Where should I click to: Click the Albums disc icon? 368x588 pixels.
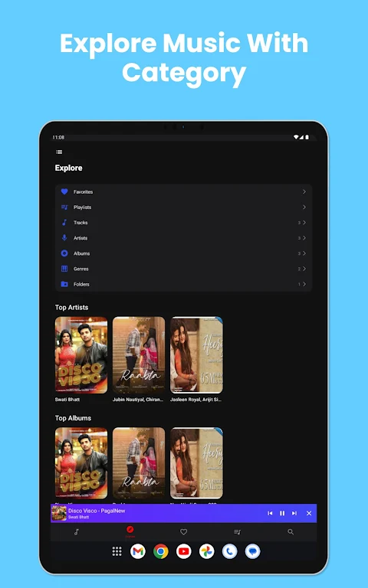pyautogui.click(x=64, y=253)
